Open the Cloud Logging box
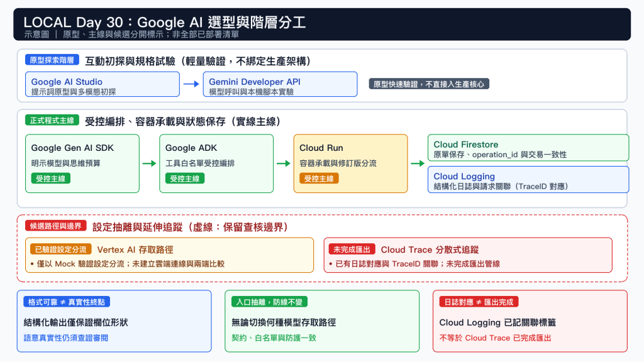Screen dimensions: 644x362 click(x=528, y=179)
